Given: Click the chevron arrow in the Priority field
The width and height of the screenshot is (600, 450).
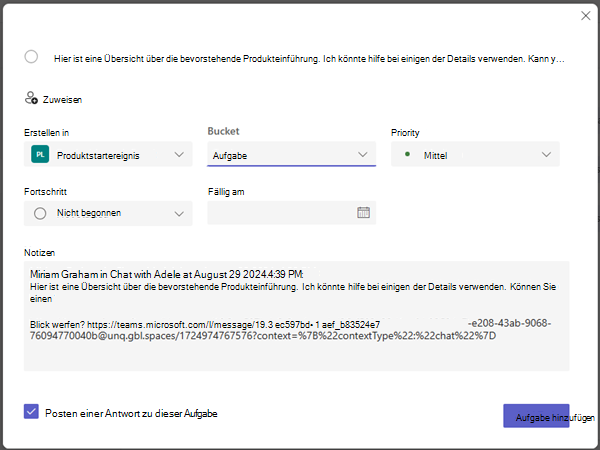Looking at the screenshot, I should (546, 155).
